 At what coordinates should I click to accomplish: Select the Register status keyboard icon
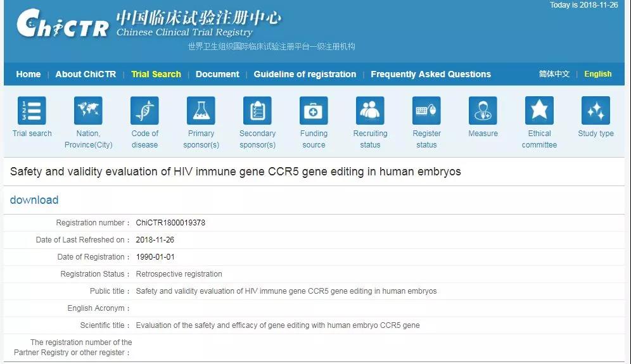coord(426,111)
